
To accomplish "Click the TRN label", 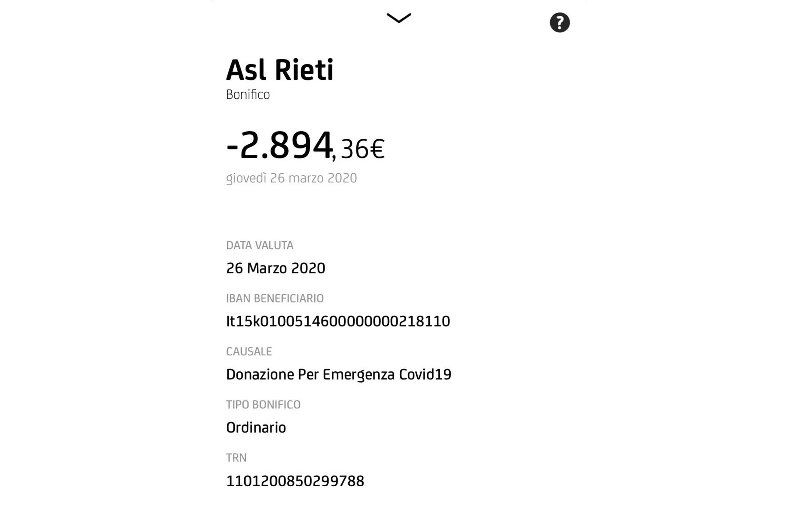I will click(236, 458).
